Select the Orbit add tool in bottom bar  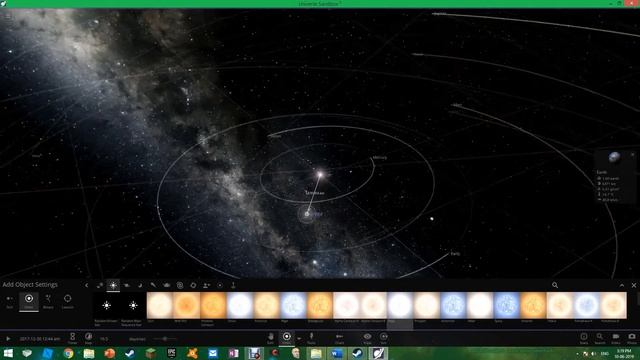287,338
